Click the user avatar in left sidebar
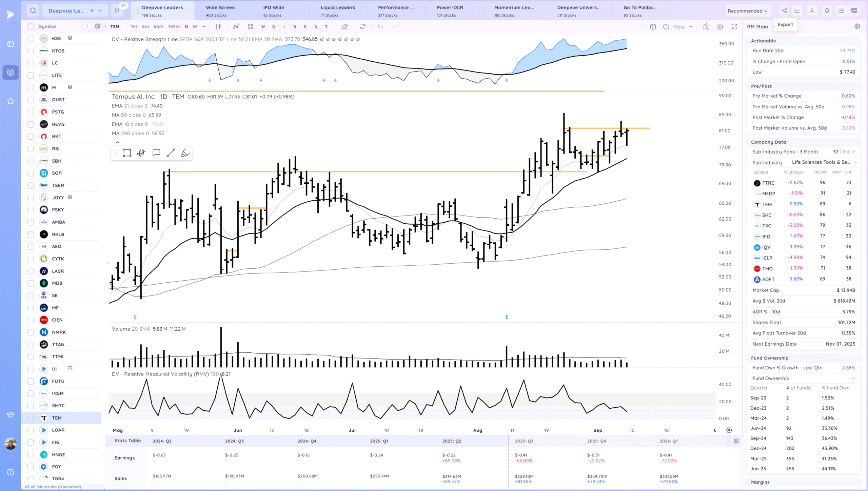The width and height of the screenshot is (868, 491). 11,443
